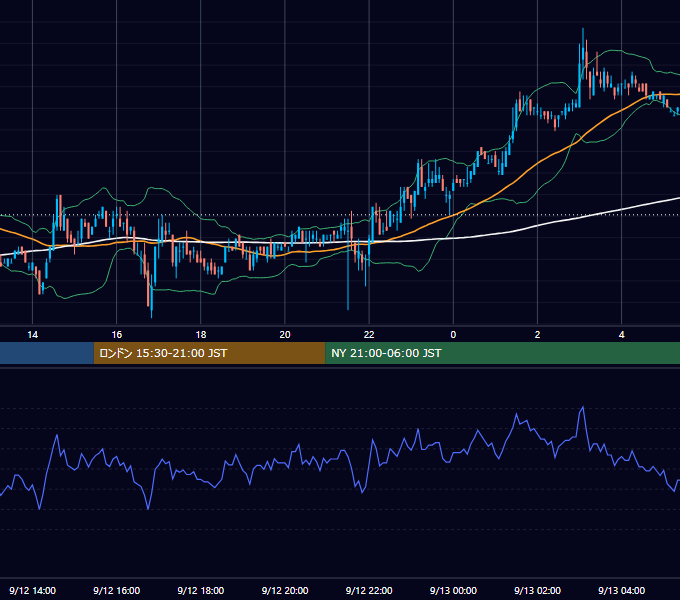680x600 pixels.
Task: Click the 9/13 04:00 time label
Action: pos(621,590)
